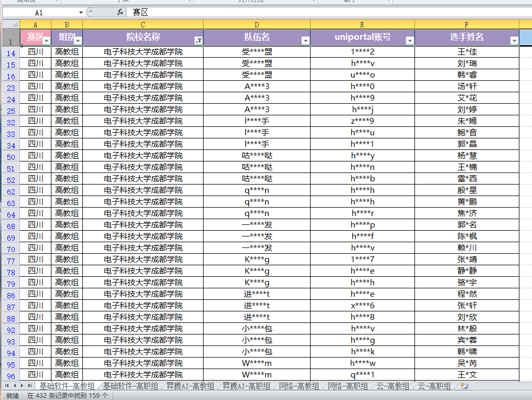Viewport: 532px width, 400px height.
Task: Expand the Name Box dropdown arrow
Action: pyautogui.click(x=81, y=12)
